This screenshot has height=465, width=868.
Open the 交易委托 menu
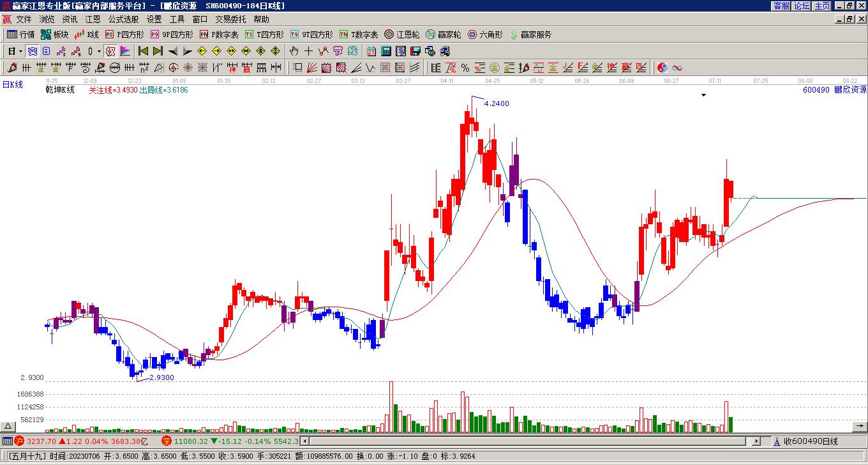tap(230, 19)
